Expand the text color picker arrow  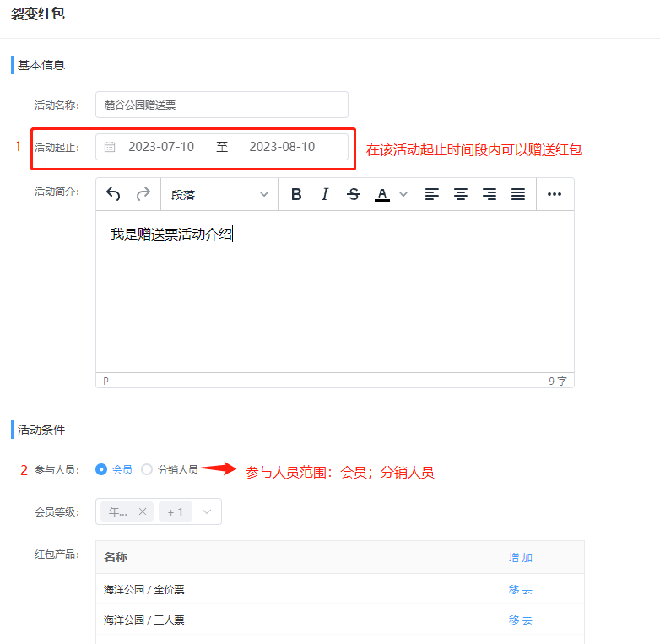tap(403, 194)
